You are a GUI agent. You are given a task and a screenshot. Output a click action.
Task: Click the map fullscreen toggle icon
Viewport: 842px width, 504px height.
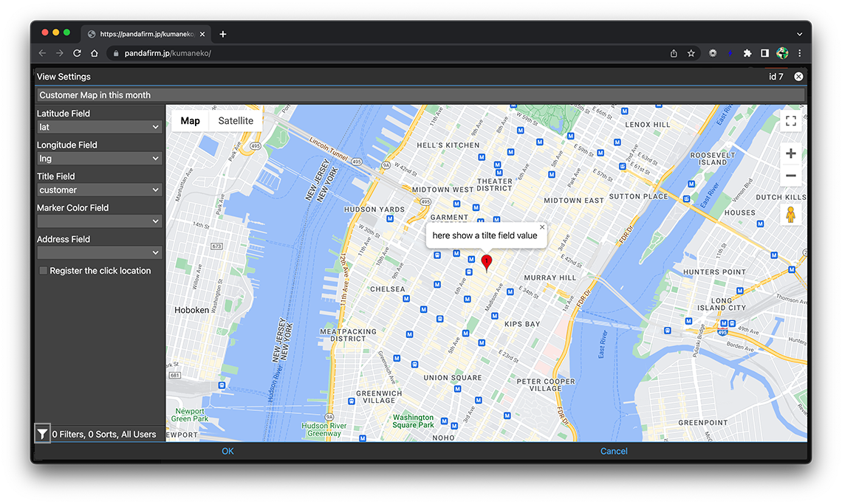click(790, 121)
